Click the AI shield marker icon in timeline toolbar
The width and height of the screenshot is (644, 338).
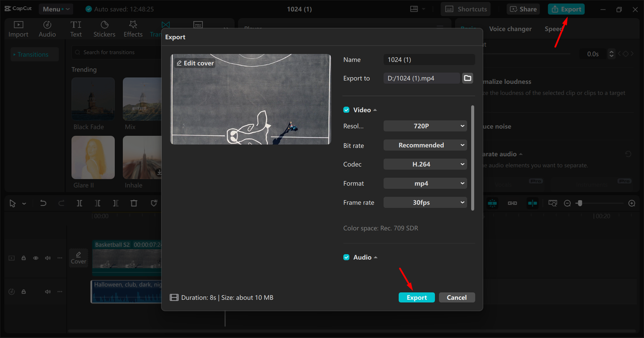154,203
